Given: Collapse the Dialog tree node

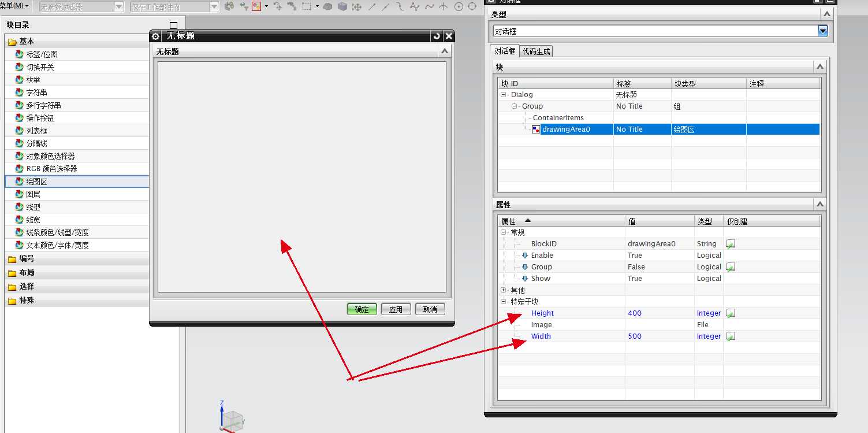Looking at the screenshot, I should click(x=504, y=94).
